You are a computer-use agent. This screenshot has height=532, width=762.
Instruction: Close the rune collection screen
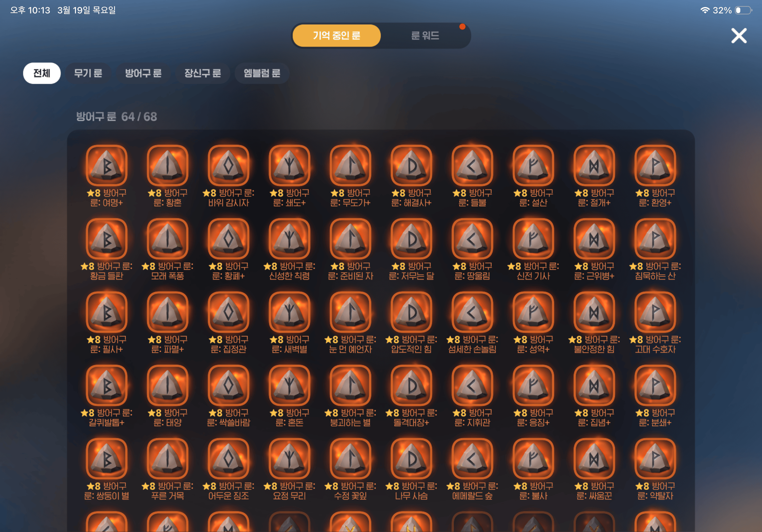pos(739,35)
